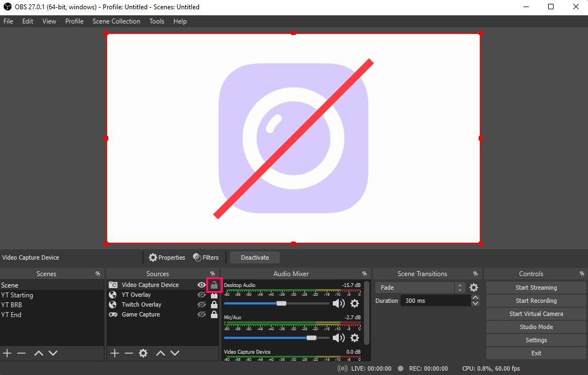
Task: Move selected scene down
Action: click(53, 353)
